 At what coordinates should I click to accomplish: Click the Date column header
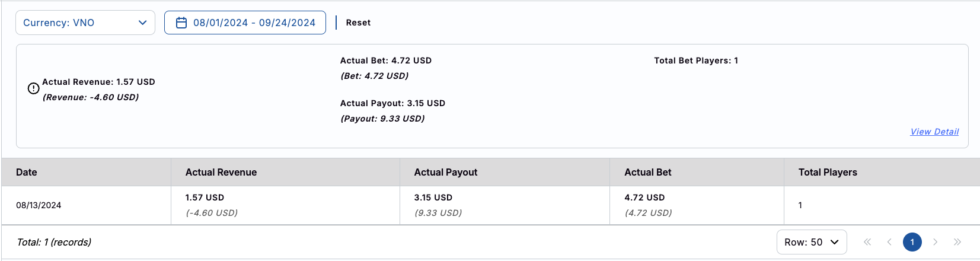27,172
